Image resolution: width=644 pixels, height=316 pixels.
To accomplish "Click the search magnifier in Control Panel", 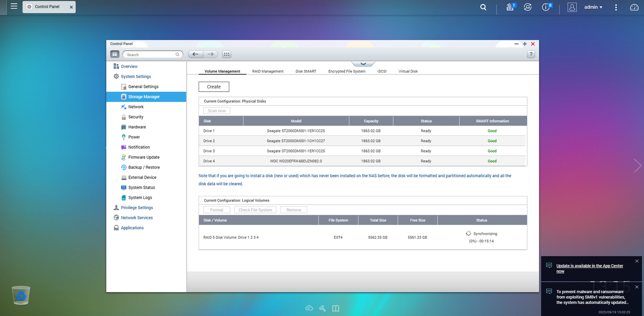I will coord(177,55).
